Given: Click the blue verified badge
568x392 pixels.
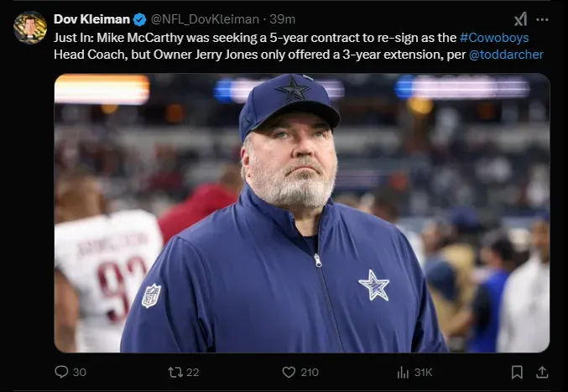Looking at the screenshot, I should click(x=140, y=18).
